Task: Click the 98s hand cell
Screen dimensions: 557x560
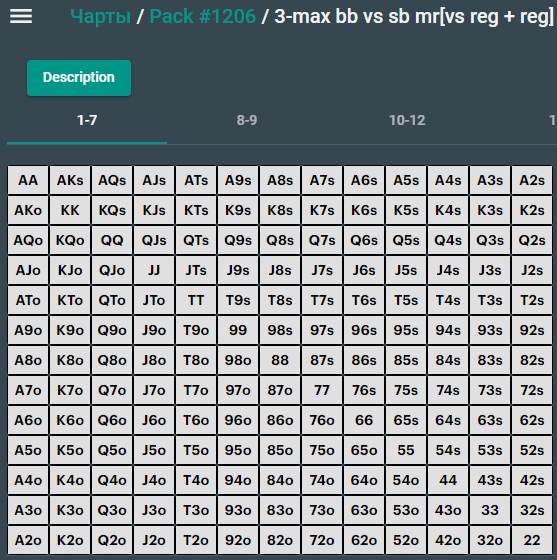Action: 280,330
